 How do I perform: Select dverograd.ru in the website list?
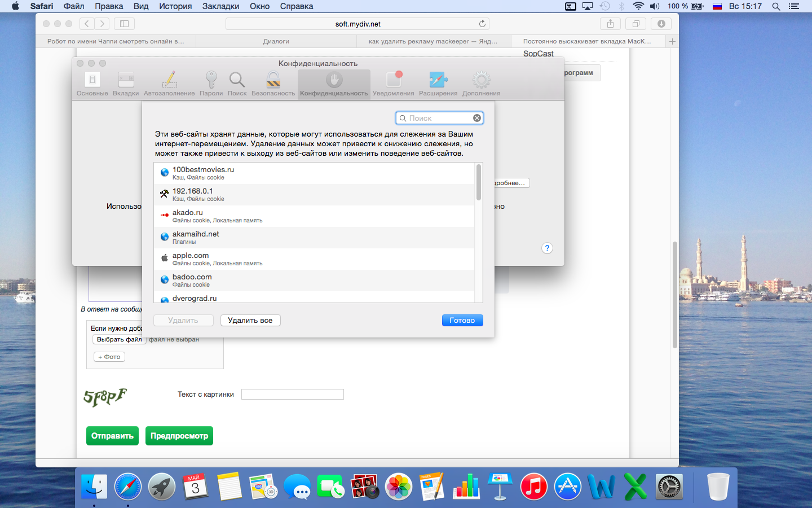[x=314, y=297]
